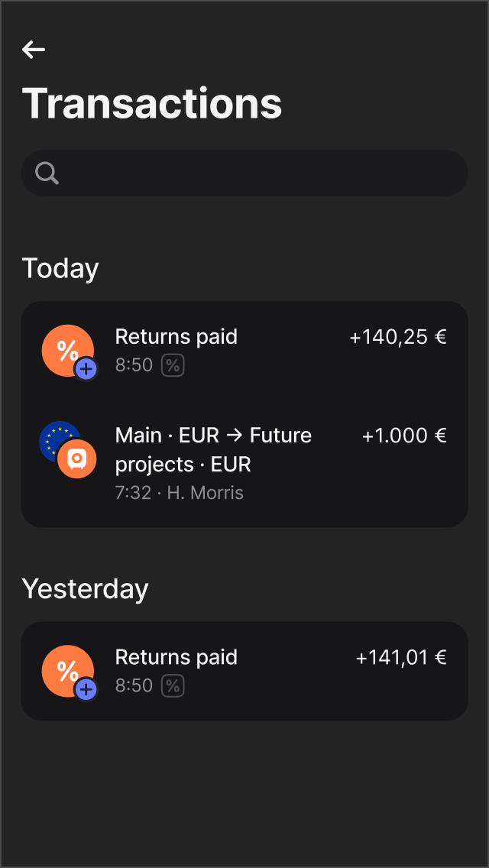Go back using the arrow icon

(34, 50)
